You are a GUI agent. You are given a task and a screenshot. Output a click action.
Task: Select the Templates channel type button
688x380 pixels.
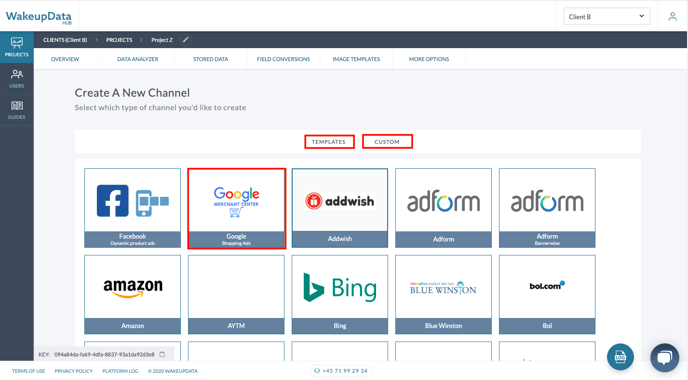click(x=329, y=142)
